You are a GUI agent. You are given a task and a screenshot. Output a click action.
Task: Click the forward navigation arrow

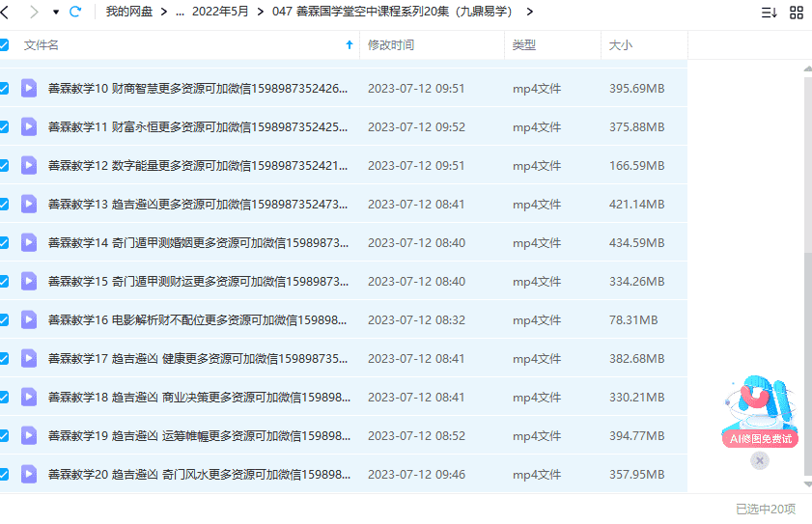click(x=34, y=12)
